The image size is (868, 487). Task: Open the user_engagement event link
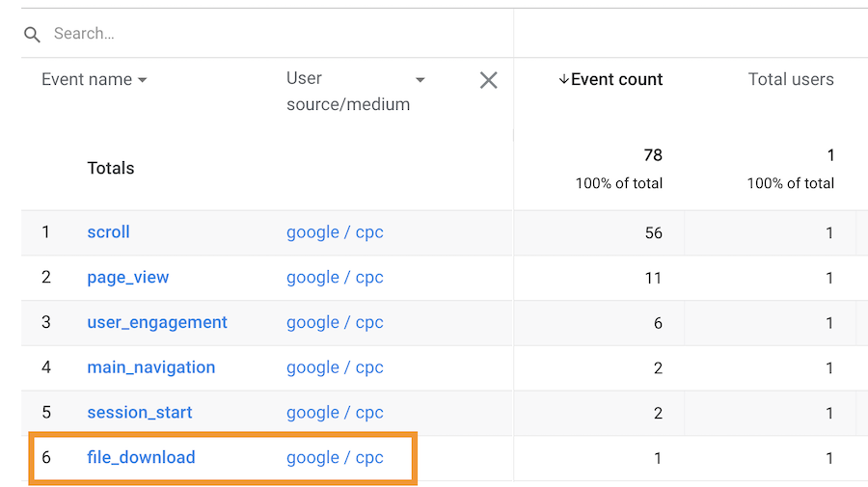point(157,323)
